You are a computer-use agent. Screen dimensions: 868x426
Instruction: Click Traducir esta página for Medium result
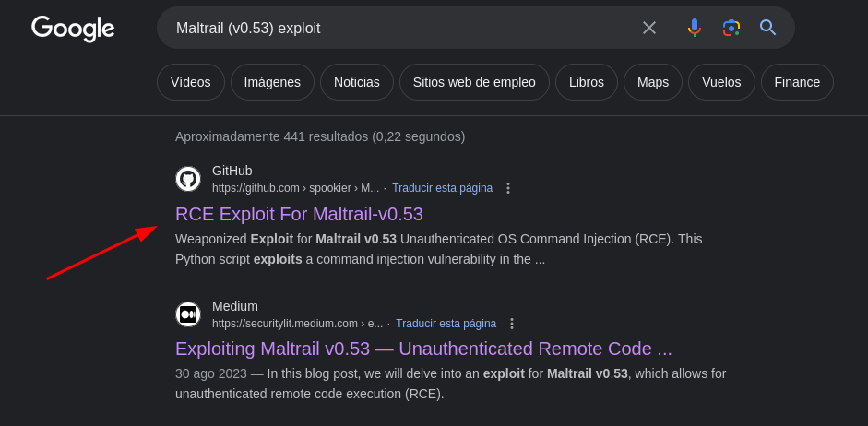click(x=446, y=323)
